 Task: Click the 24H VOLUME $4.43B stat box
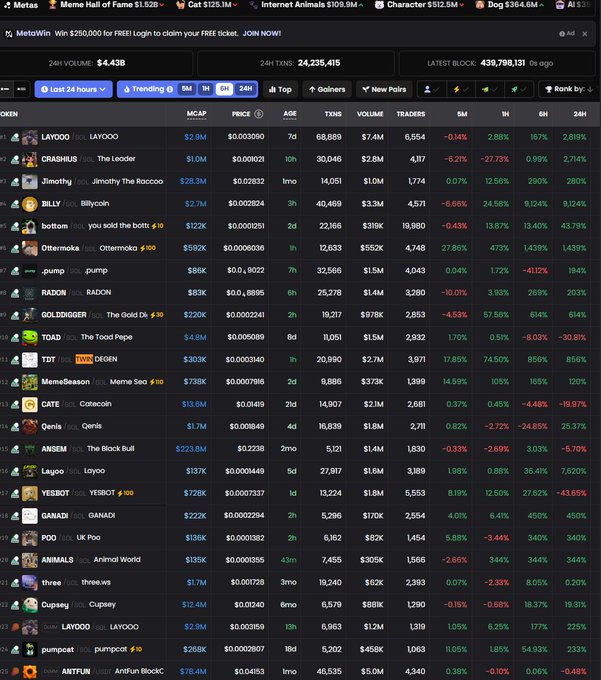pyautogui.click(x=96, y=63)
